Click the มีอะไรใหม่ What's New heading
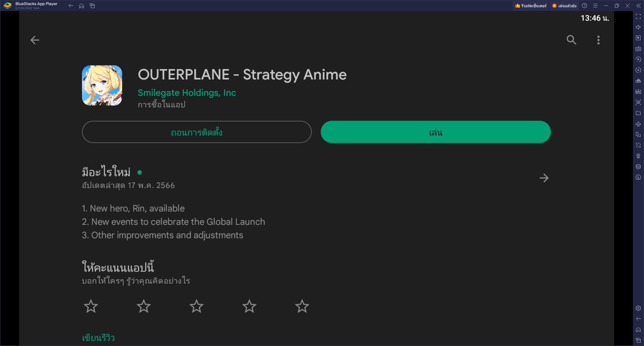This screenshot has width=644, height=346. 106,172
